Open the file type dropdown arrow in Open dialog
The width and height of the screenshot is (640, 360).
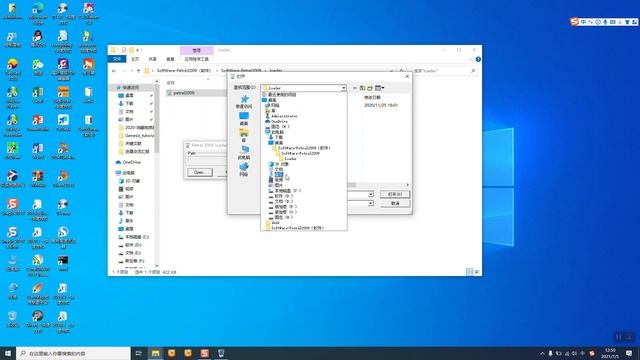[371, 203]
